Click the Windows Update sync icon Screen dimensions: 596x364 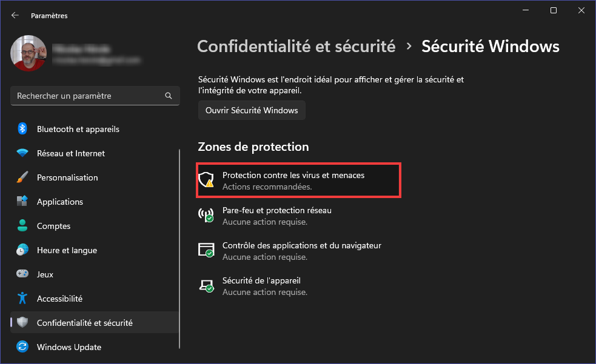click(x=22, y=347)
